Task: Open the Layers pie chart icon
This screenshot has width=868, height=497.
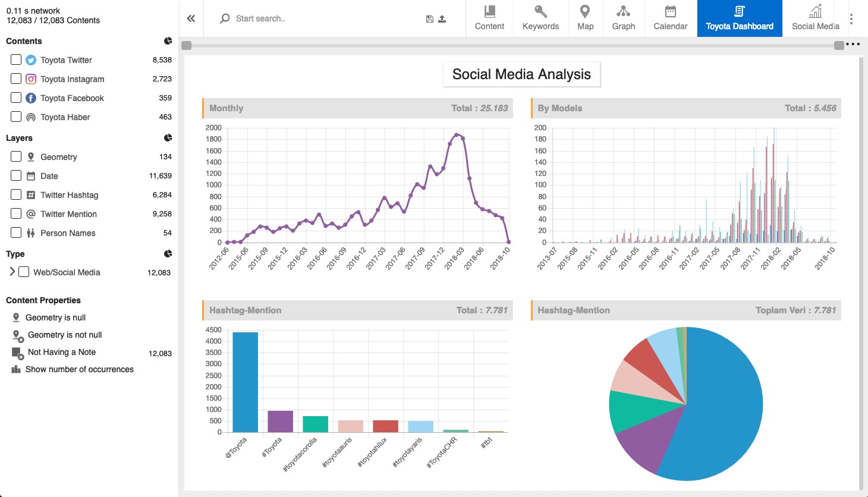Action: tap(168, 138)
